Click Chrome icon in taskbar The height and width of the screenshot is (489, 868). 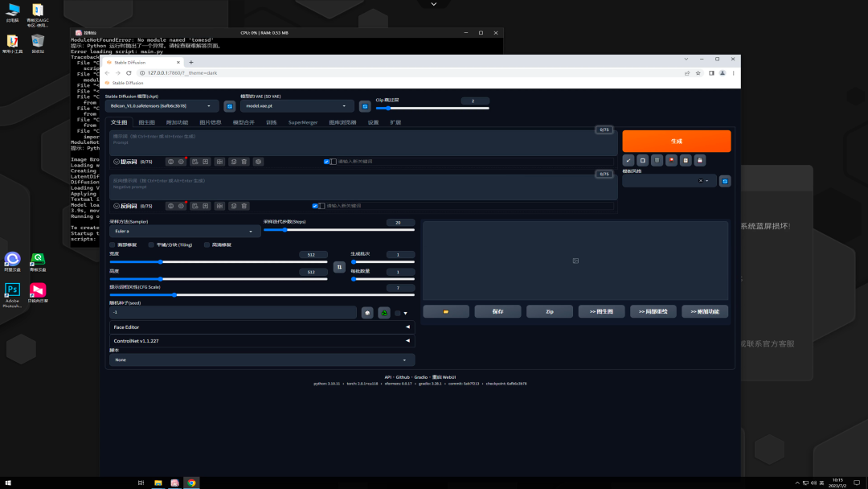(191, 483)
